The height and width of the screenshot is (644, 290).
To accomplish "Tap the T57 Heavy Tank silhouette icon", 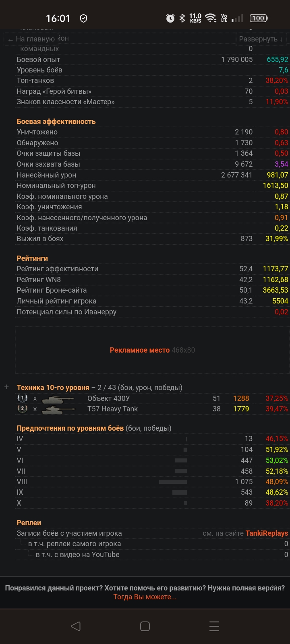I will [58, 409].
